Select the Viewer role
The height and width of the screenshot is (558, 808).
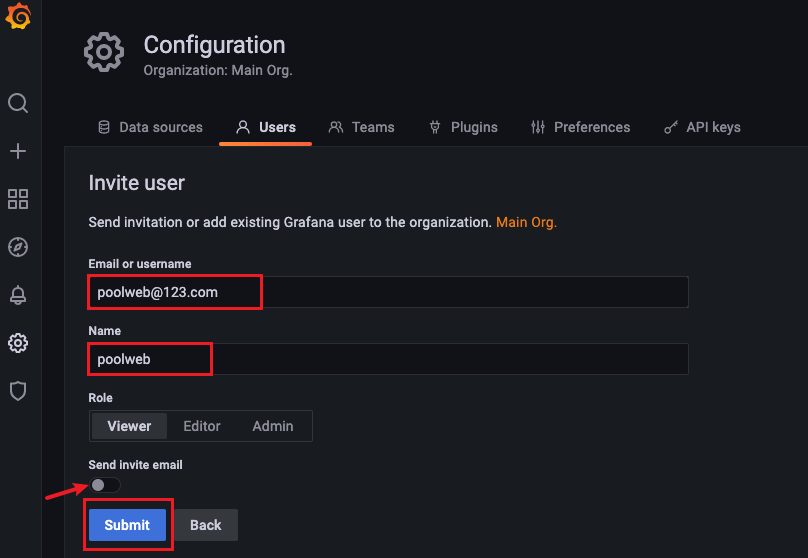[129, 426]
